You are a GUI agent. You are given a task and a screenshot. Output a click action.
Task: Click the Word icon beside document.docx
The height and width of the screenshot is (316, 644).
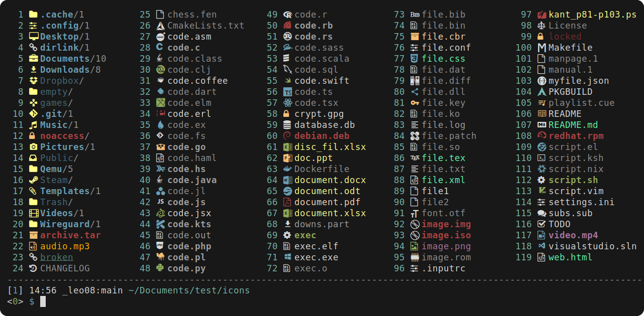point(287,180)
